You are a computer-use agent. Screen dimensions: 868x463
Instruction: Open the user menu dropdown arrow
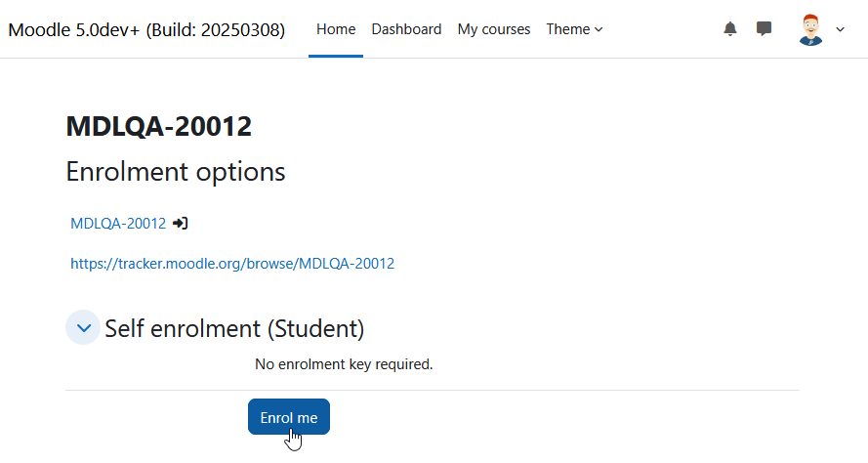click(840, 29)
